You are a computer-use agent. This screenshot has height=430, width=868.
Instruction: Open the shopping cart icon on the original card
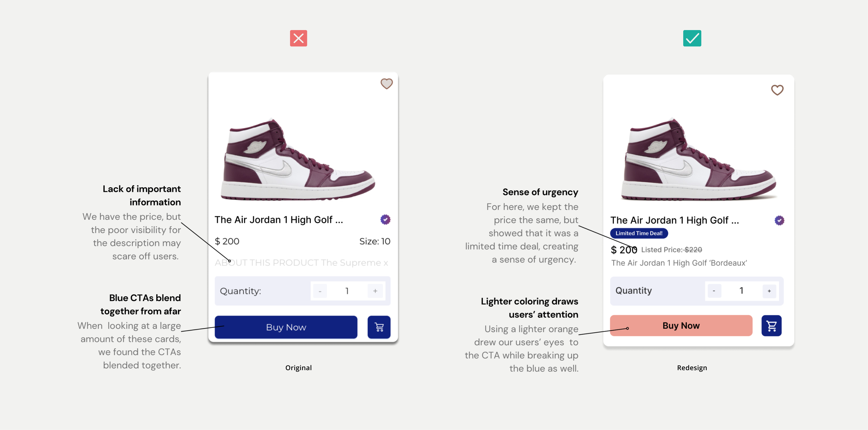(x=379, y=327)
